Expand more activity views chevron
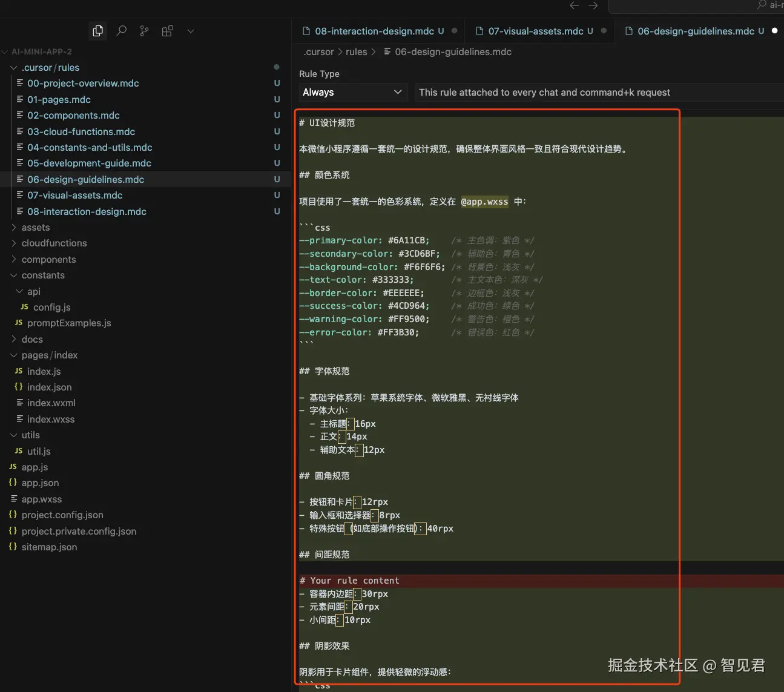Image resolution: width=784 pixels, height=692 pixels. 191,31
